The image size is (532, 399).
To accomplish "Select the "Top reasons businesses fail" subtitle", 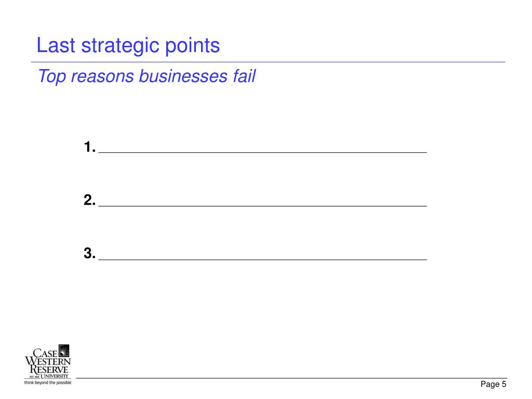I will [147, 76].
